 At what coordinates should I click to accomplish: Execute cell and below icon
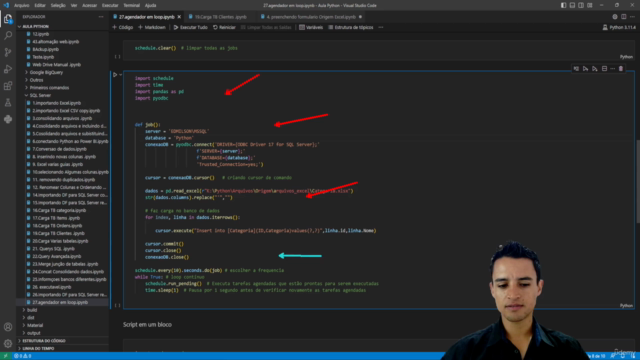click(x=595, y=69)
